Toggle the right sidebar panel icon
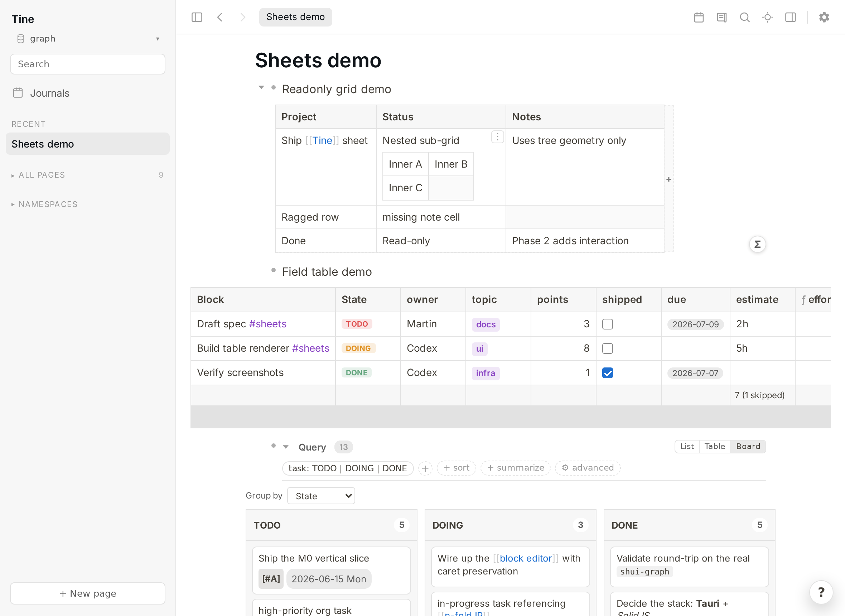Image resolution: width=845 pixels, height=616 pixels. (x=791, y=17)
